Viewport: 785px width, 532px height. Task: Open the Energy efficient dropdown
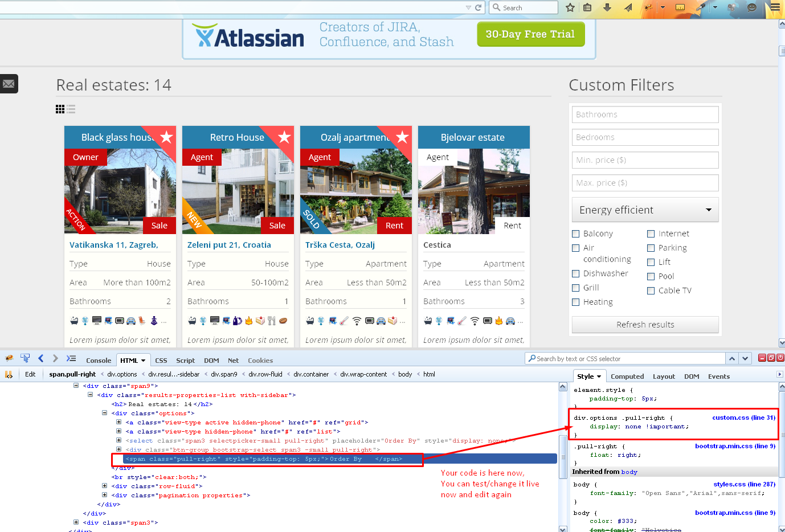[x=645, y=210]
